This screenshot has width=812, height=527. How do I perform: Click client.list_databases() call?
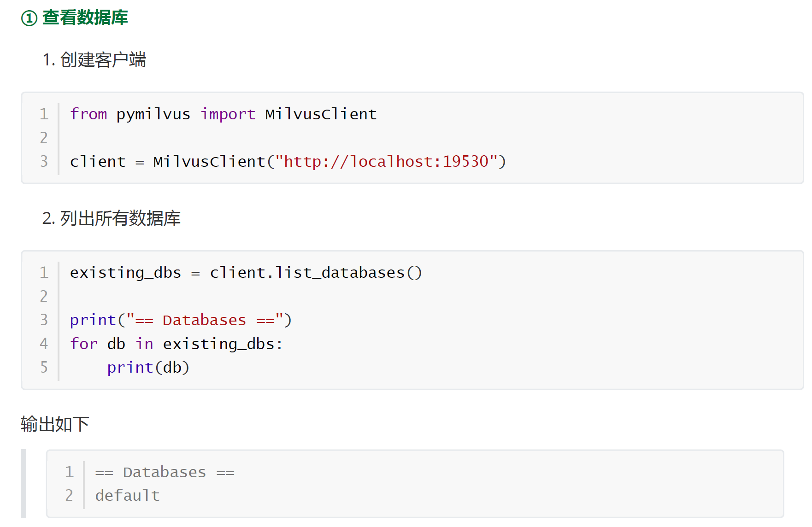click(316, 273)
